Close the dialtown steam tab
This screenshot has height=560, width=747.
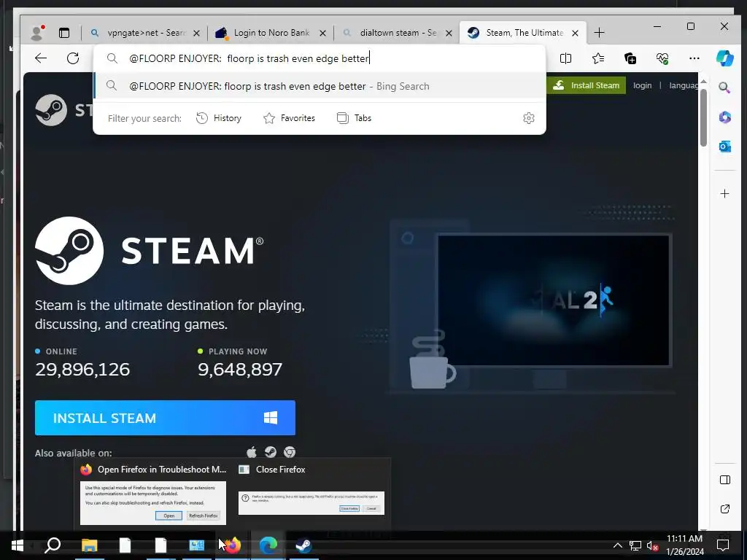coord(449,34)
